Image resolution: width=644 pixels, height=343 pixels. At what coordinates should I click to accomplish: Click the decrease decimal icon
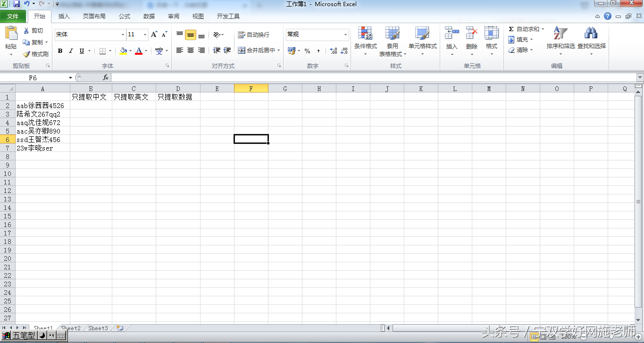(x=345, y=51)
